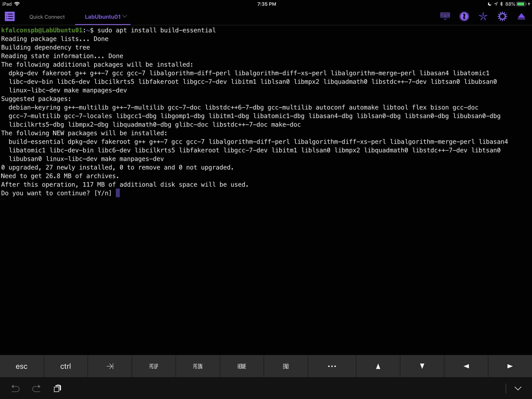This screenshot has width=532, height=399.
Task: Tap the esc key
Action: coord(22,366)
